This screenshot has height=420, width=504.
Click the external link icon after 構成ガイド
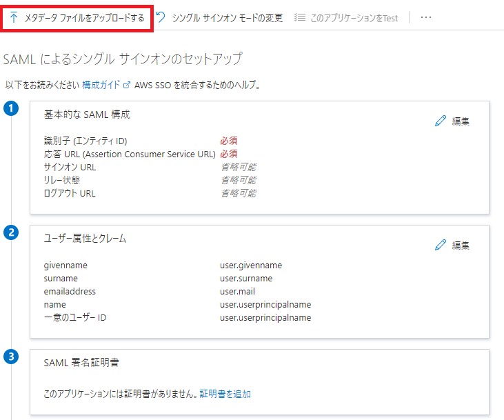tap(127, 85)
